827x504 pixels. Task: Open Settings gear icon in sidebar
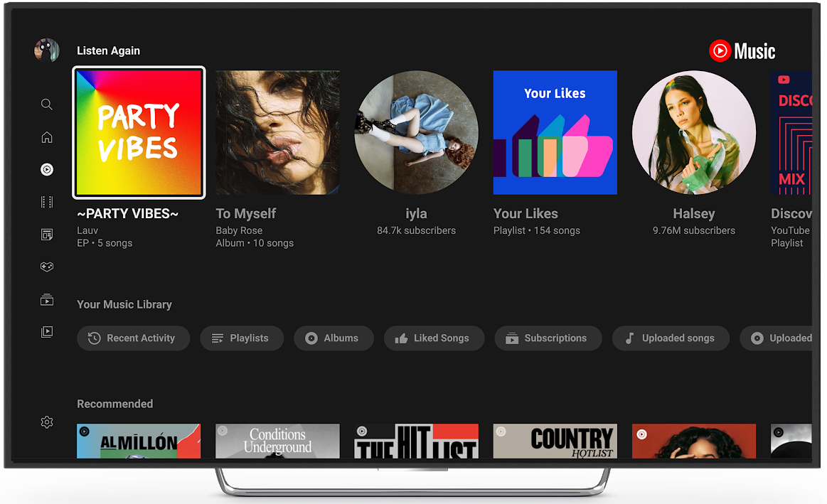coord(47,422)
